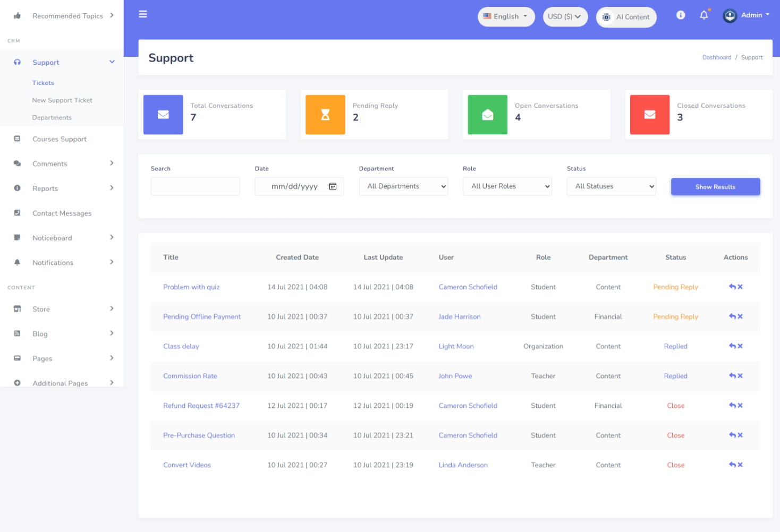Reply to the Pre-Purchase Question ticket

click(x=732, y=435)
